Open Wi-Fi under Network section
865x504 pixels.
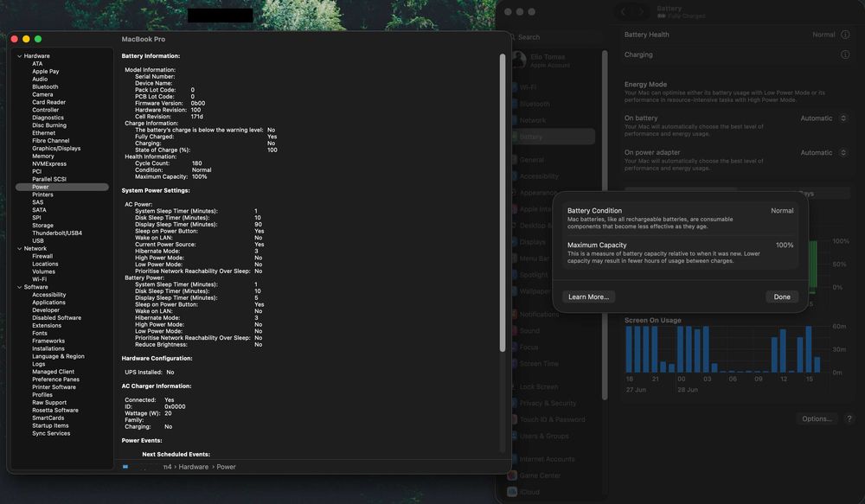(39, 279)
